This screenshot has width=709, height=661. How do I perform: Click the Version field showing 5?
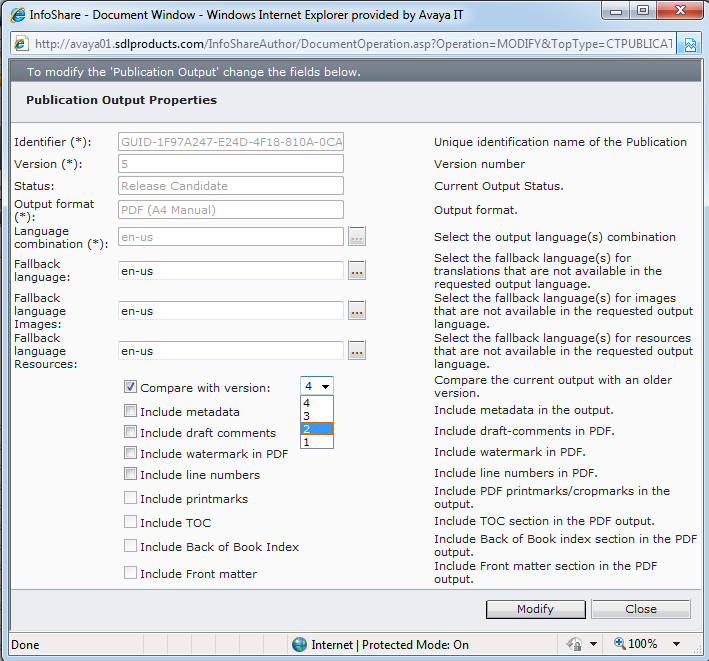pyautogui.click(x=231, y=164)
